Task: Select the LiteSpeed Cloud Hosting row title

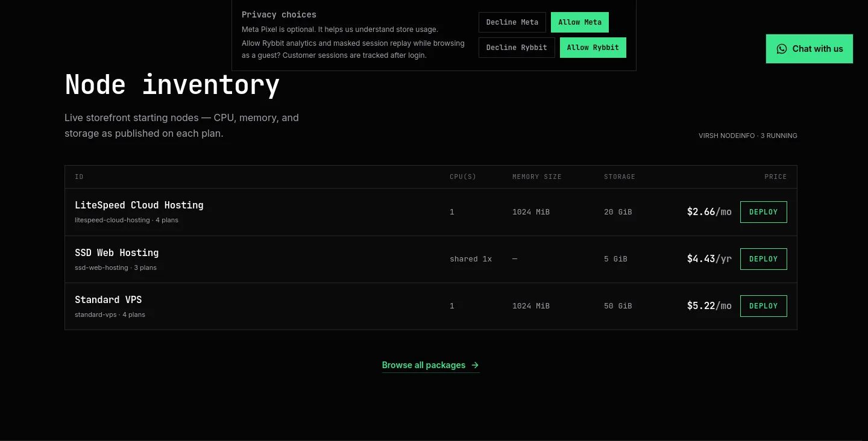Action: point(139,205)
